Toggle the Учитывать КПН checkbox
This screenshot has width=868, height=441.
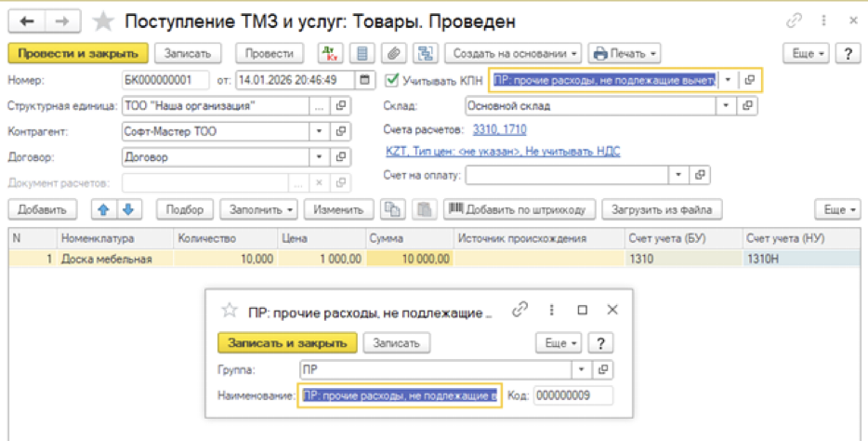(x=393, y=80)
